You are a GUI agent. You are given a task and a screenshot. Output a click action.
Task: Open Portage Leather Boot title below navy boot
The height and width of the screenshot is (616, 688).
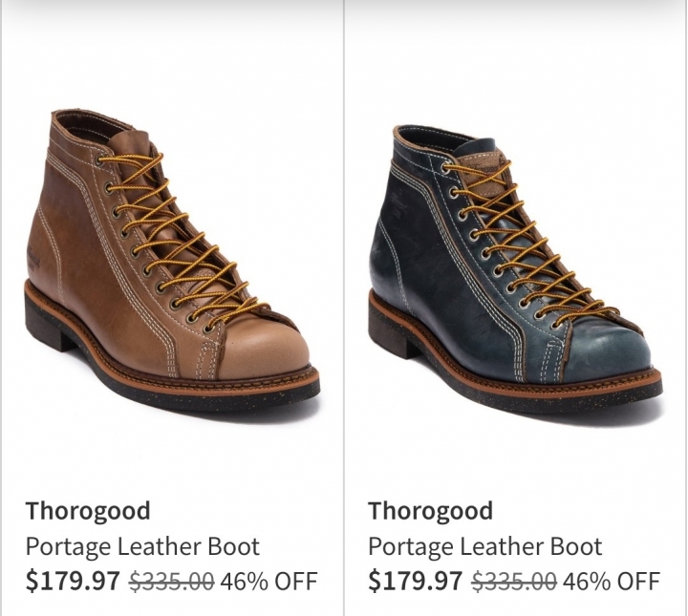(485, 546)
